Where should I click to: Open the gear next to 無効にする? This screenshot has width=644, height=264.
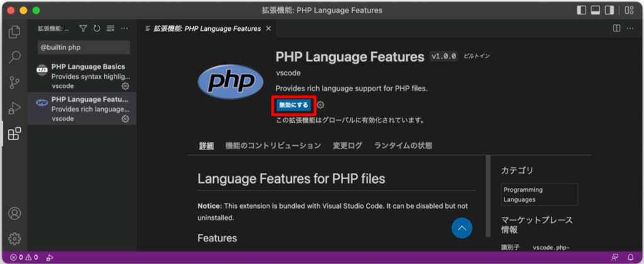(320, 105)
